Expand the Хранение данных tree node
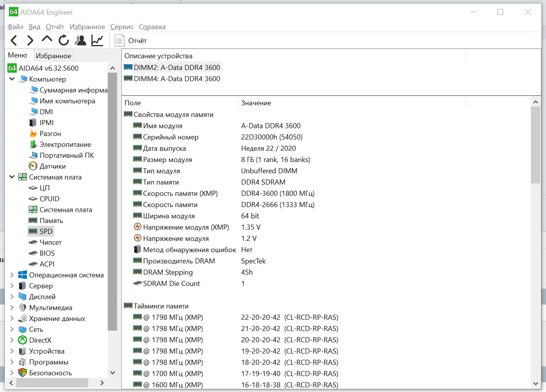 [x=12, y=318]
